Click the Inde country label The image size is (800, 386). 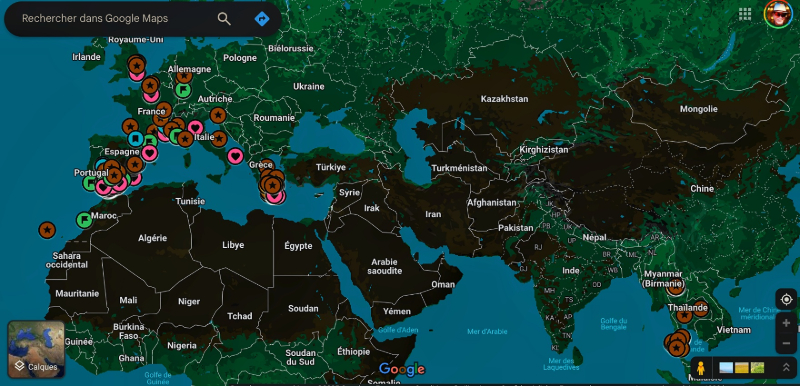571,270
